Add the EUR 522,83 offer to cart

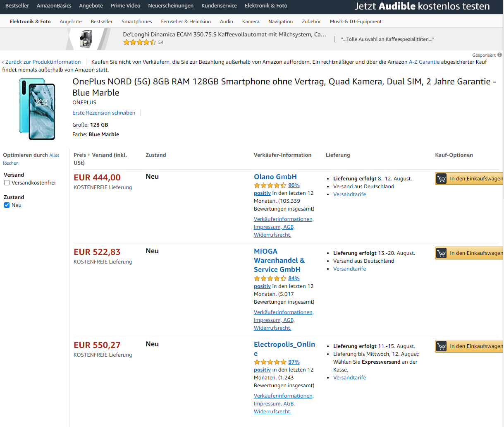click(469, 253)
